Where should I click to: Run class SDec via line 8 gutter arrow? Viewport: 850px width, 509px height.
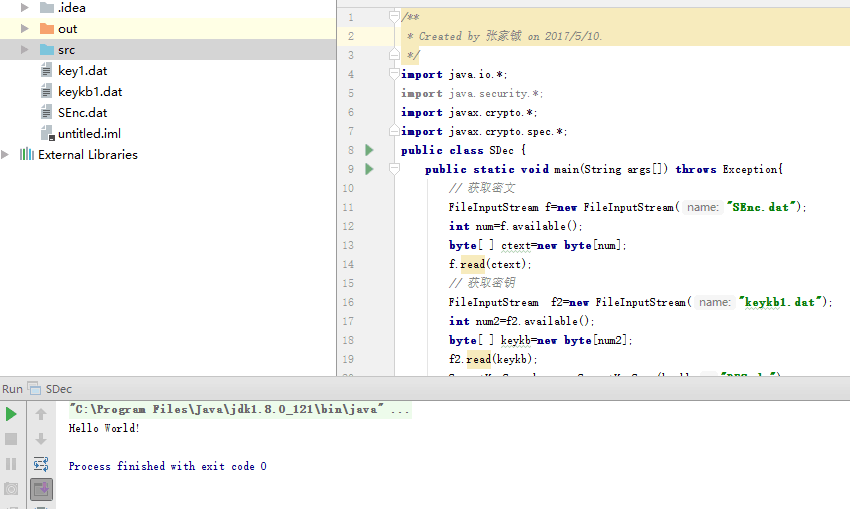point(369,150)
